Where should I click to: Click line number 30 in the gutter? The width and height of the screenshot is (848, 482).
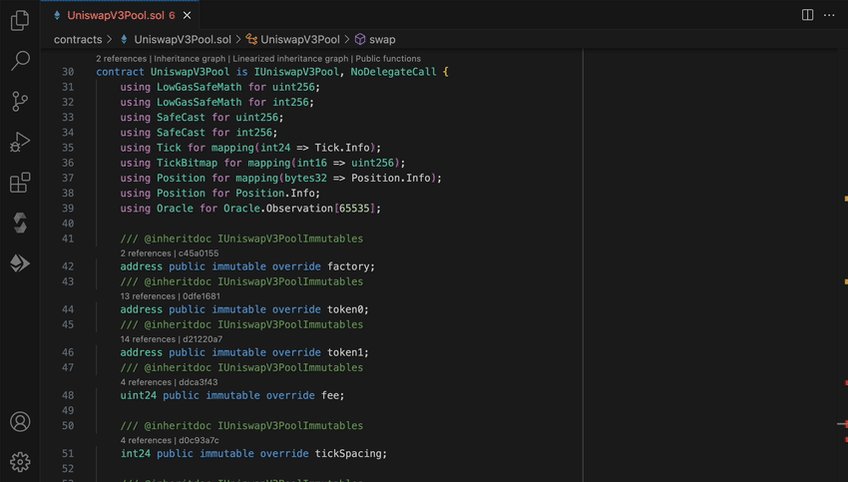(68, 71)
